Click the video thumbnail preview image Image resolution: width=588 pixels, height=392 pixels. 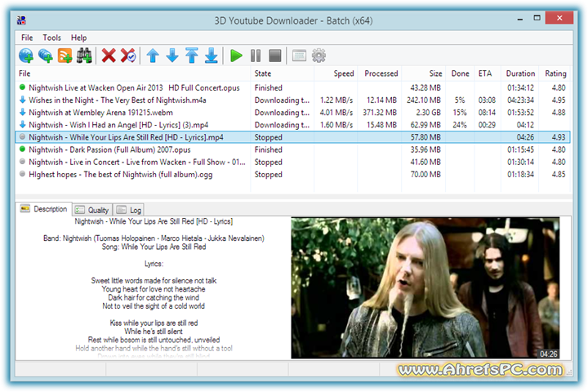point(425,287)
